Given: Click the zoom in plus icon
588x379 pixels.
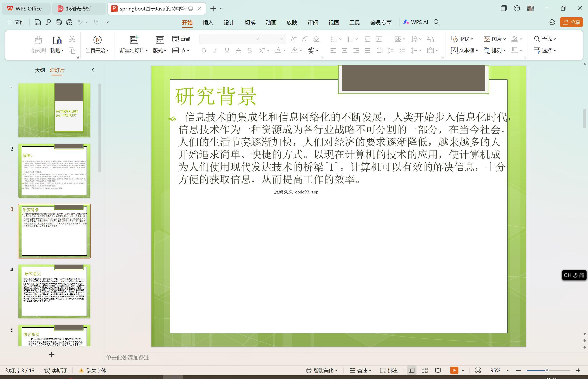Looking at the screenshot, I should pos(578,370).
